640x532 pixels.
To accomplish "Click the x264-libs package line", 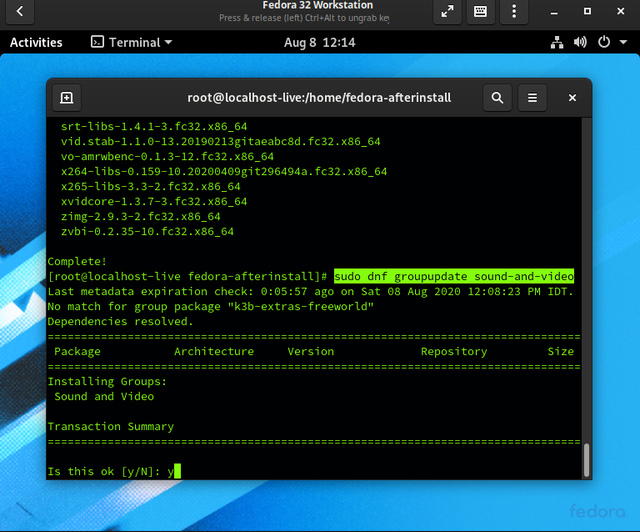I will point(224,171).
